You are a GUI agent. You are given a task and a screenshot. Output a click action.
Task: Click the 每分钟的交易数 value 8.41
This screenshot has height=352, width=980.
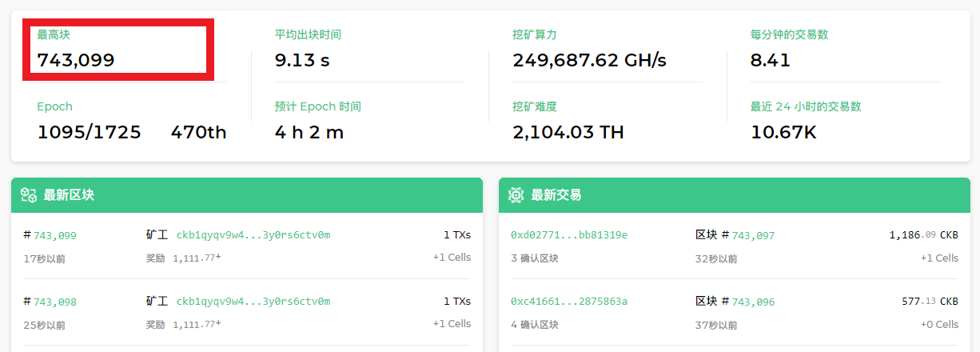tap(771, 60)
